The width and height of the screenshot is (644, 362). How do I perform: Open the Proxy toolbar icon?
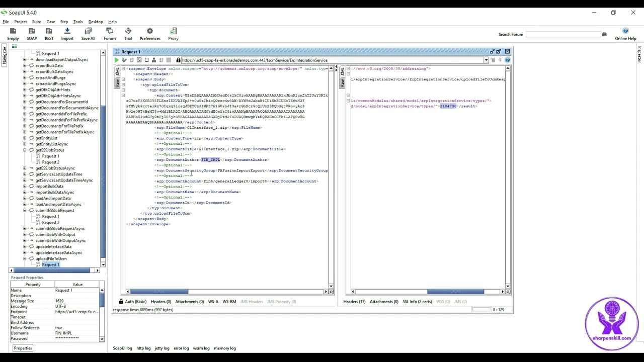174,34
